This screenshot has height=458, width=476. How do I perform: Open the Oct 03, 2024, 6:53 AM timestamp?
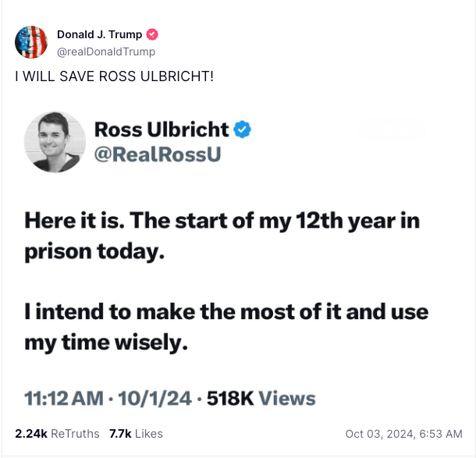click(405, 434)
